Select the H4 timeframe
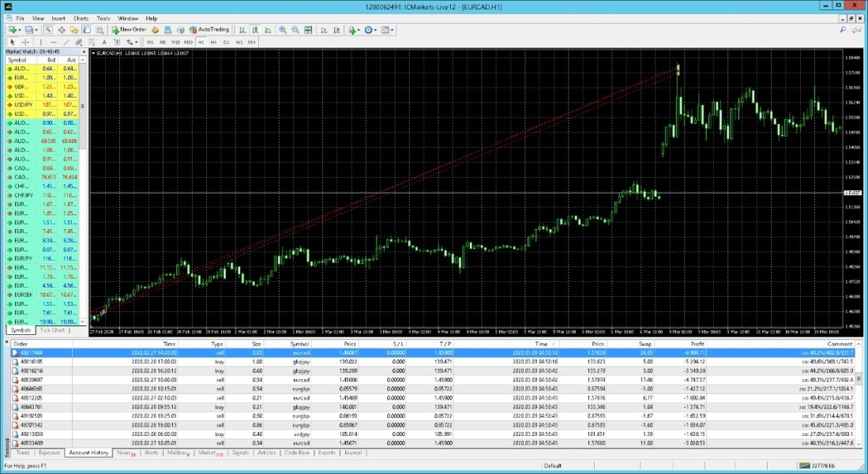 coord(213,42)
